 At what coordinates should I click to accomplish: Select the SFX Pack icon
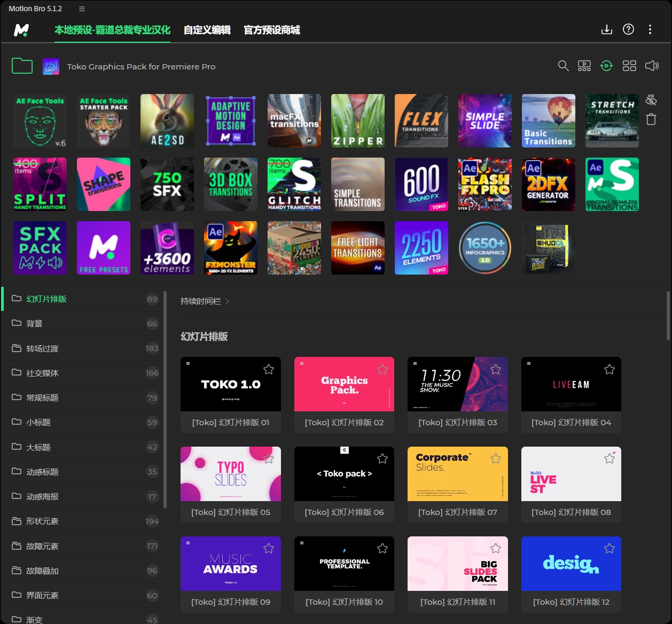(40, 248)
